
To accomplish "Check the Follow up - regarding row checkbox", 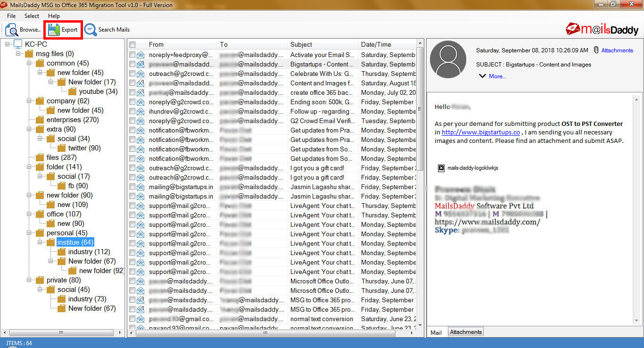I will point(132,111).
